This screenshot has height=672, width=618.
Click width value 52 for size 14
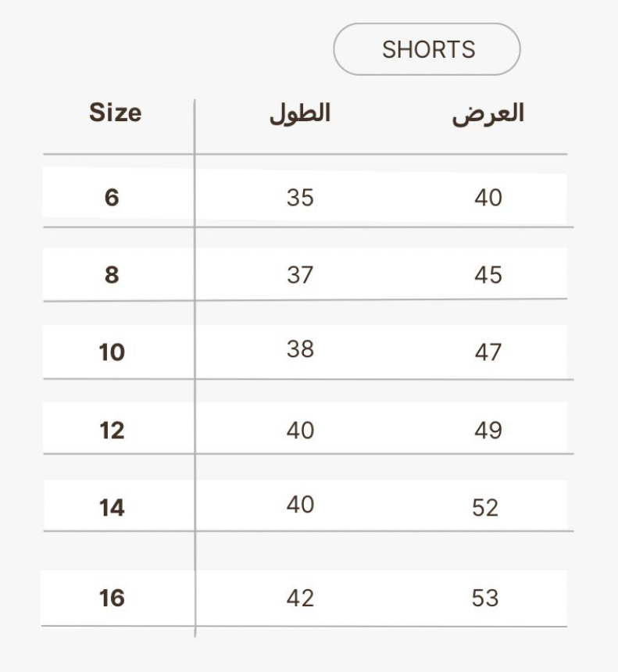point(485,508)
